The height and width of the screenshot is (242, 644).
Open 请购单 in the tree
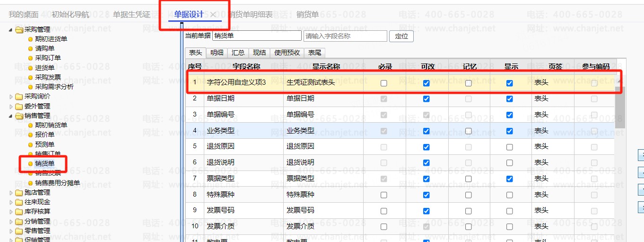click(x=44, y=48)
